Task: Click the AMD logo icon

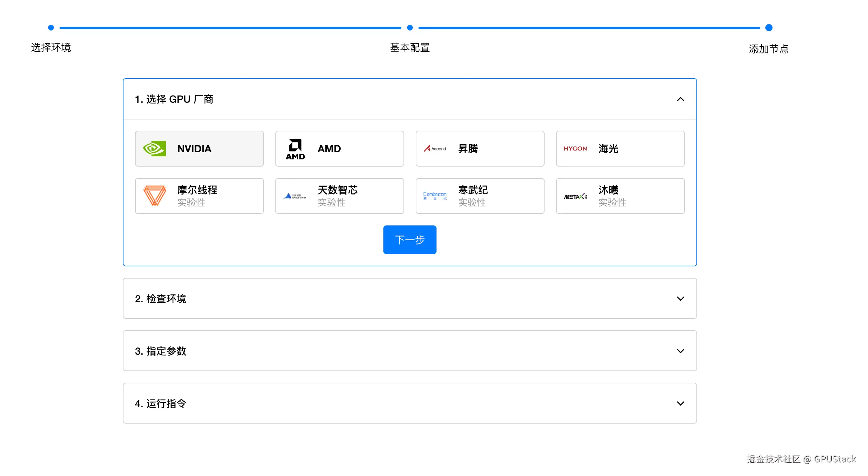Action: 295,149
